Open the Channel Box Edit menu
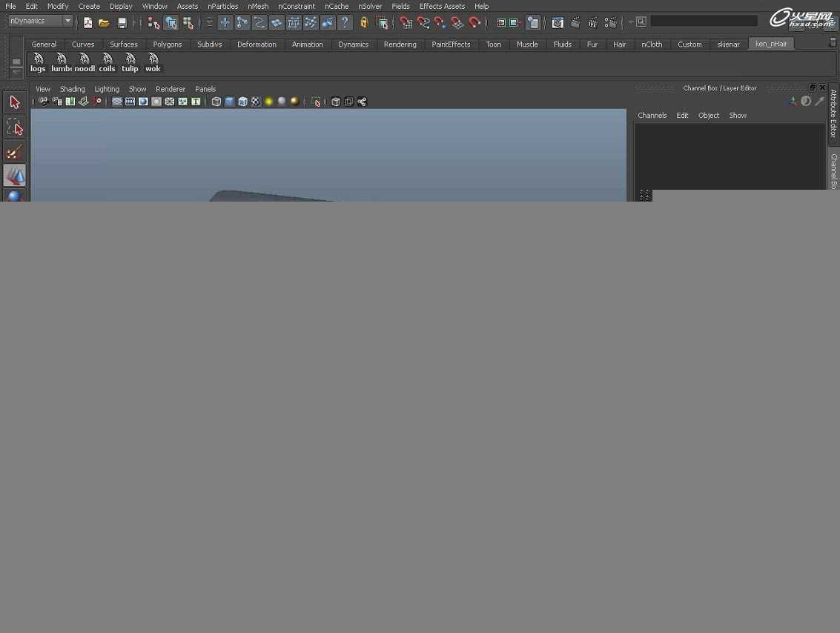840x633 pixels. pos(682,115)
